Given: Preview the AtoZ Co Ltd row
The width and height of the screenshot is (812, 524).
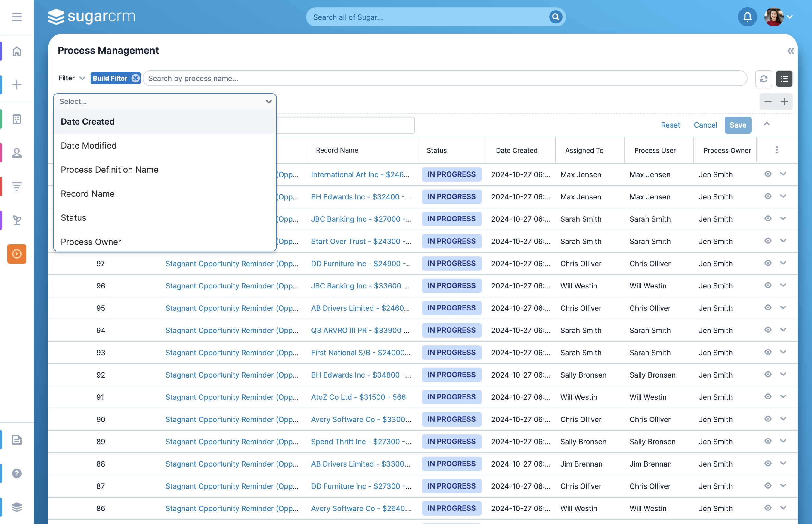Looking at the screenshot, I should pyautogui.click(x=768, y=397).
